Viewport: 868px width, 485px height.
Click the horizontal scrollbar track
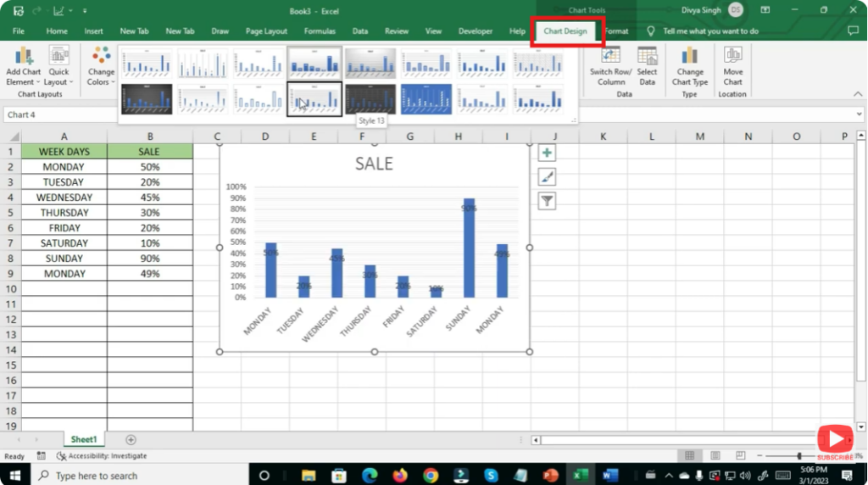coord(681,440)
